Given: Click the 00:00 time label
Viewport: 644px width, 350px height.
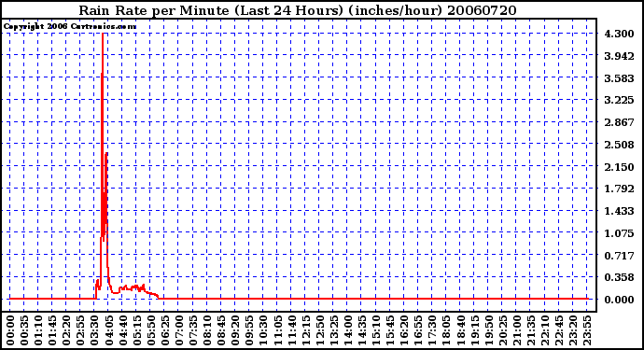Looking at the screenshot, I should (x=10, y=330).
